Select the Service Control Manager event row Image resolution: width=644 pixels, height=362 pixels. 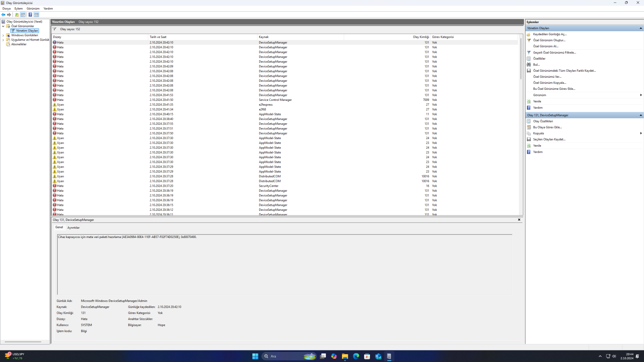coord(275,100)
